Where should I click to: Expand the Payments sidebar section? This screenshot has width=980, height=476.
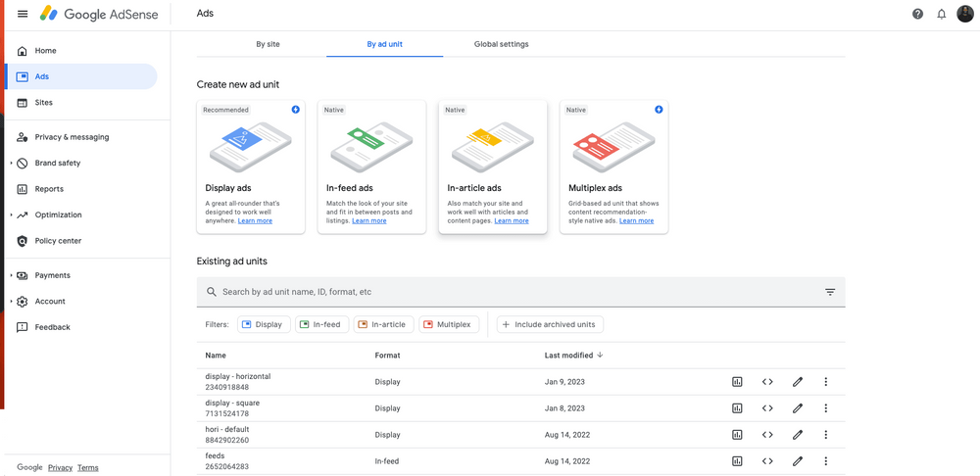(x=11, y=275)
